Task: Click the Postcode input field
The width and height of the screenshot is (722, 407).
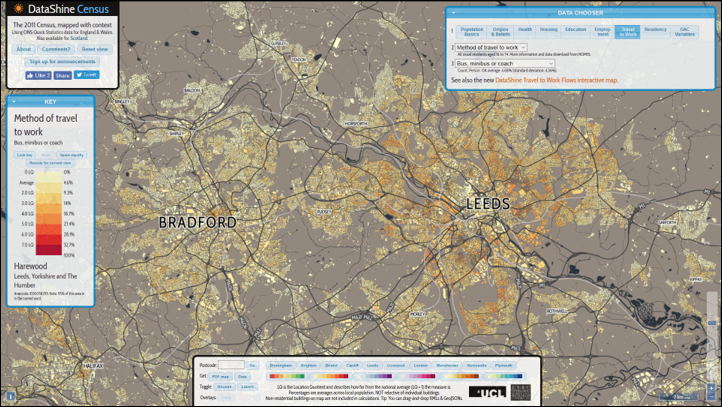Action: [x=231, y=365]
